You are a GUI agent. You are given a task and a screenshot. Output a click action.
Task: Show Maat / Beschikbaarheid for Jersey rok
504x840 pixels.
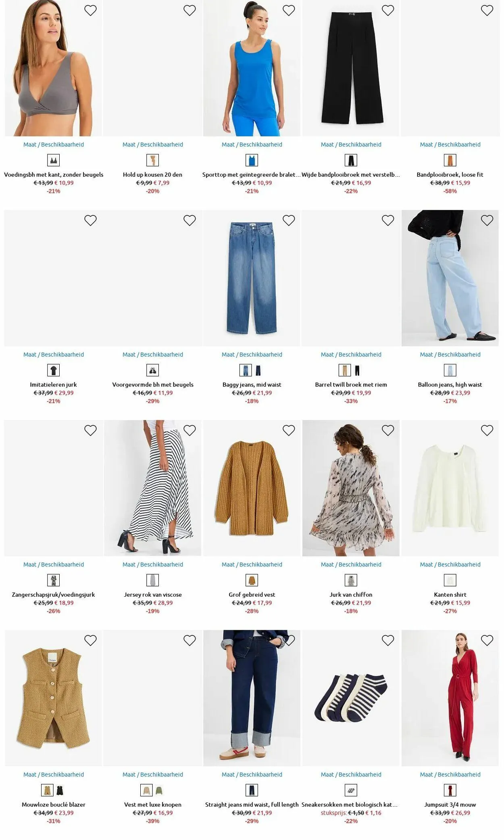pos(153,564)
